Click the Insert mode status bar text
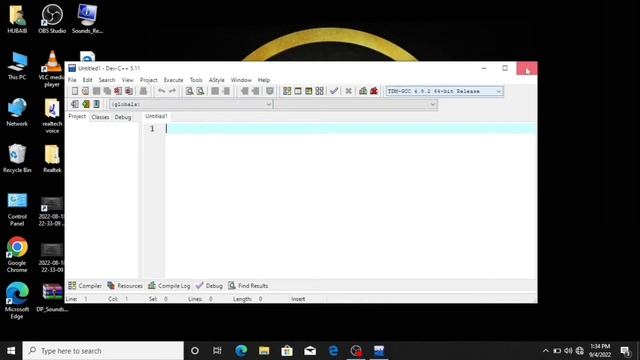 [298, 299]
